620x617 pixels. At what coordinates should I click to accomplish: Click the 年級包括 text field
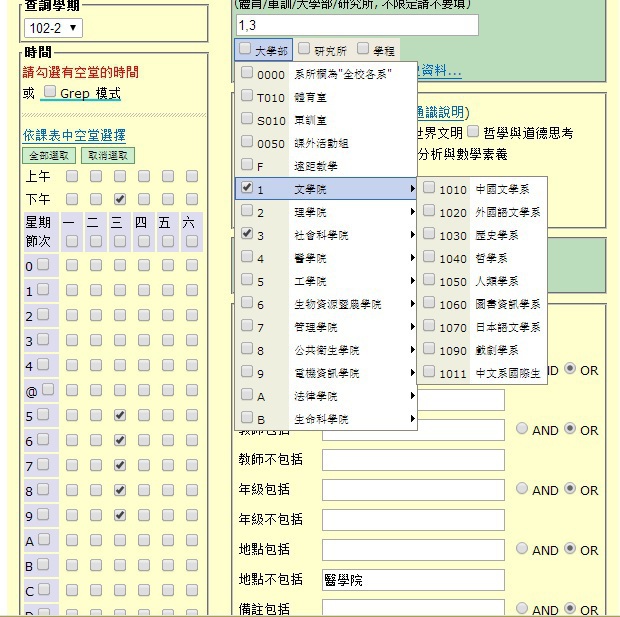coord(413,490)
